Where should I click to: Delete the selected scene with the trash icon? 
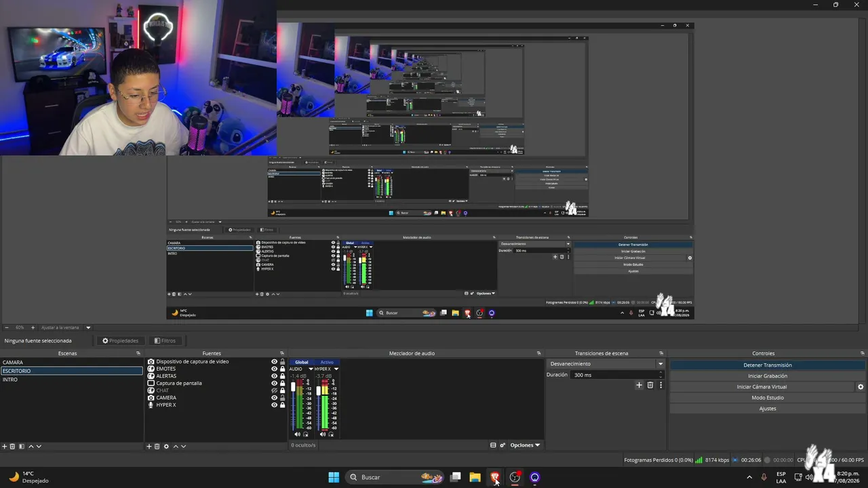click(12, 446)
